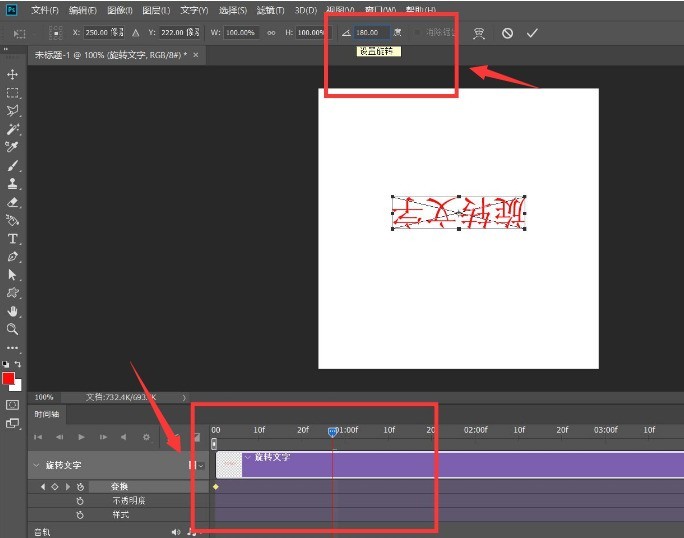
Task: Toggle the reference point locator grid
Action: 56,33
